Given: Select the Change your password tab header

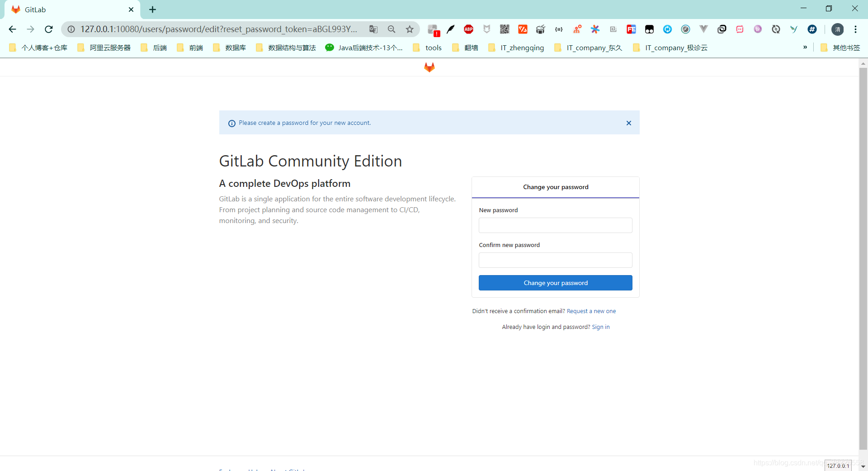Looking at the screenshot, I should click(x=556, y=187).
